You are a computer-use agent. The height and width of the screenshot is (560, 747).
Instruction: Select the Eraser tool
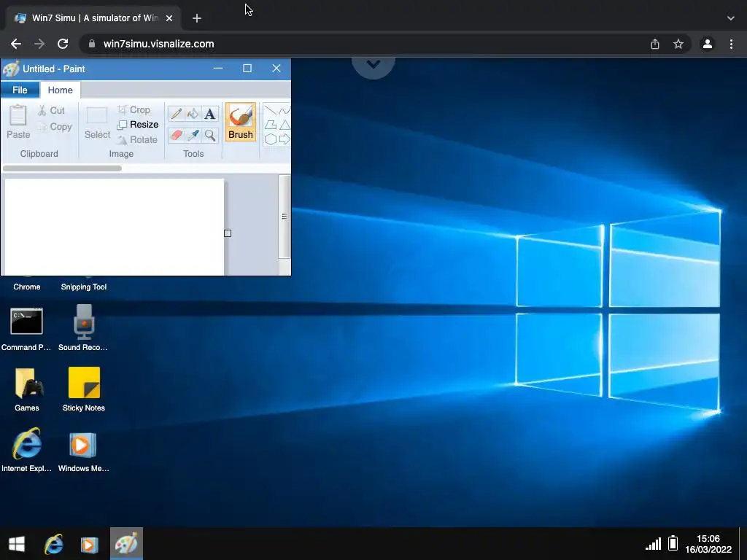tap(176, 135)
